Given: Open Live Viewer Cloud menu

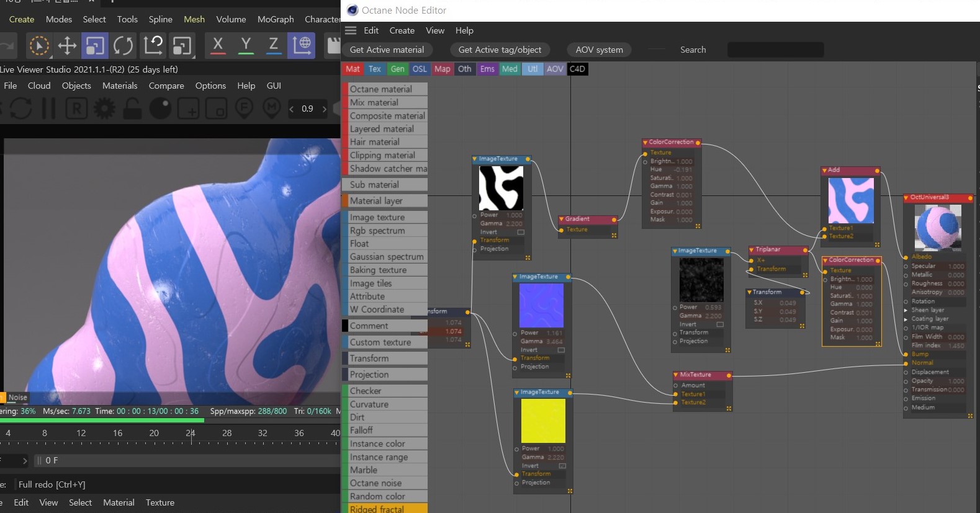Looking at the screenshot, I should click(39, 86).
